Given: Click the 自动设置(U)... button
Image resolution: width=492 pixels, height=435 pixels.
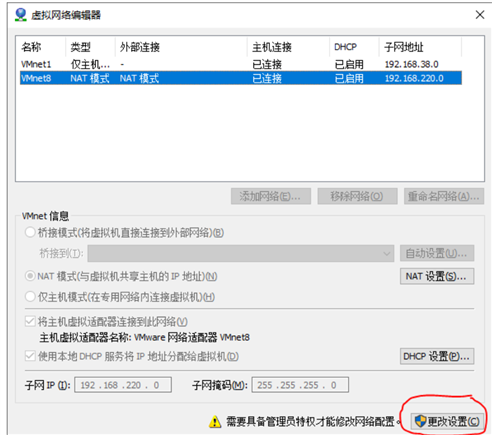Looking at the screenshot, I should pyautogui.click(x=437, y=254).
